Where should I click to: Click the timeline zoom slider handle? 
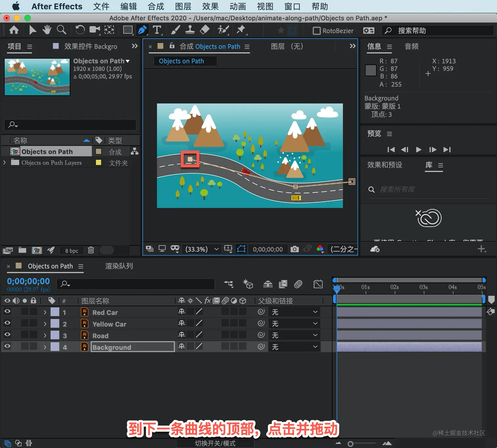pos(350,444)
